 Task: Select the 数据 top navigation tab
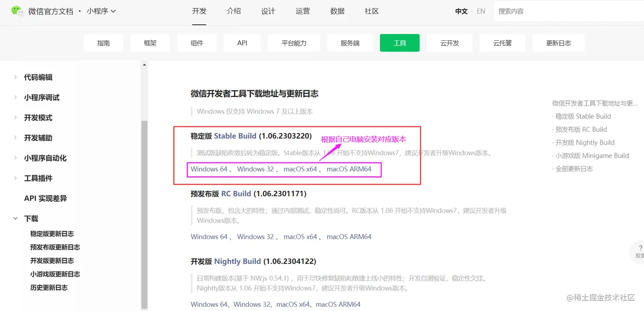coord(337,11)
